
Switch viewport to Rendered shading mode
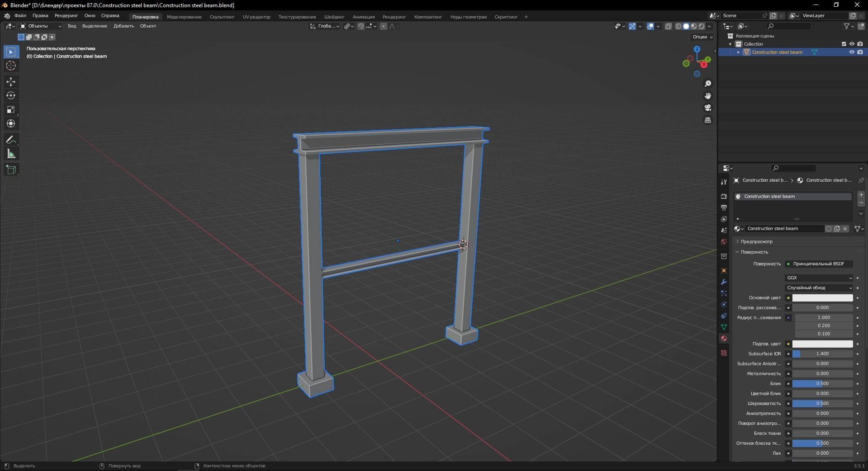[x=702, y=26]
